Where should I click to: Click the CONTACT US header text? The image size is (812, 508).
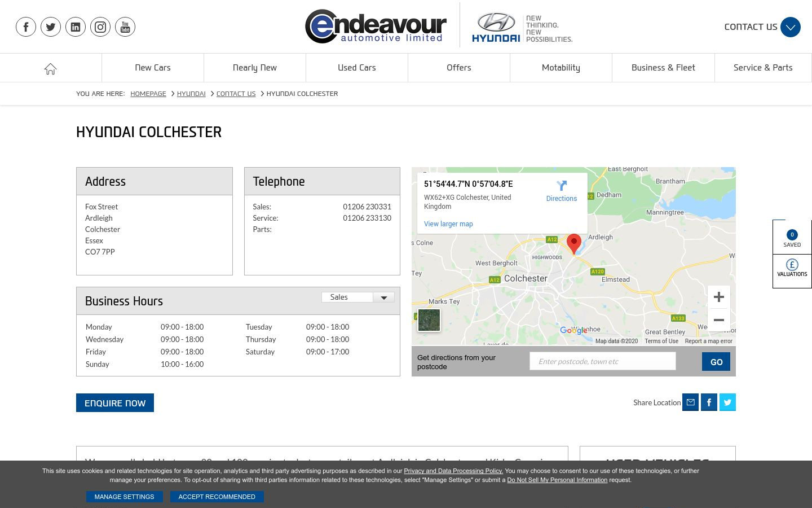tap(751, 27)
